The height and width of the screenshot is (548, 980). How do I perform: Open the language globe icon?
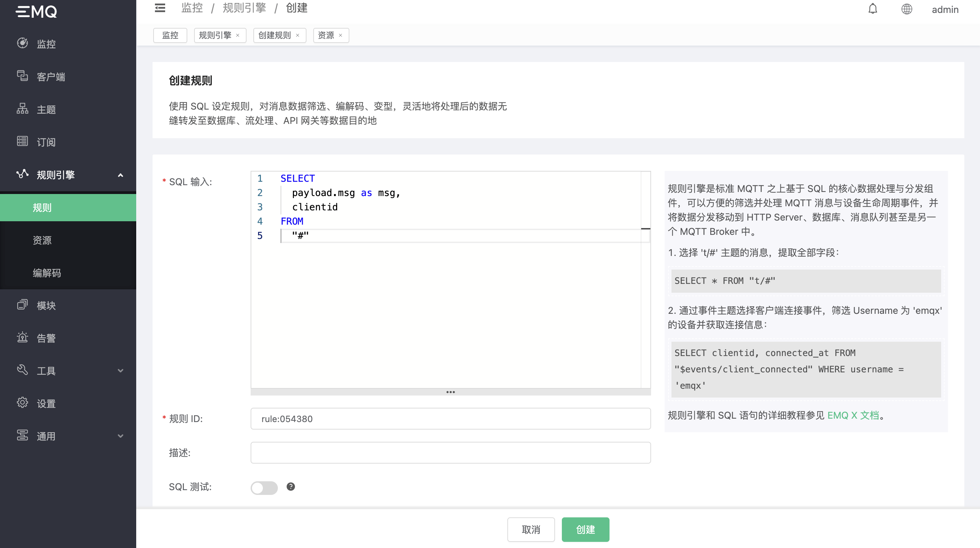(x=906, y=9)
